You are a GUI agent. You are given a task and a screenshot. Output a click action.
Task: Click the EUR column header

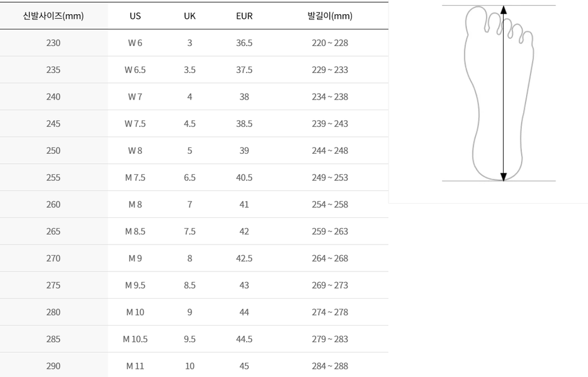pyautogui.click(x=244, y=16)
